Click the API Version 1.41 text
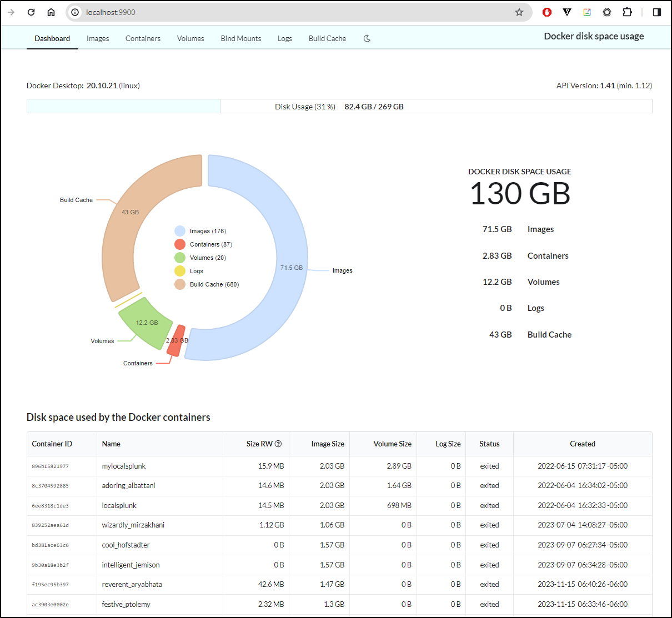The height and width of the screenshot is (618, 672). 604,86
